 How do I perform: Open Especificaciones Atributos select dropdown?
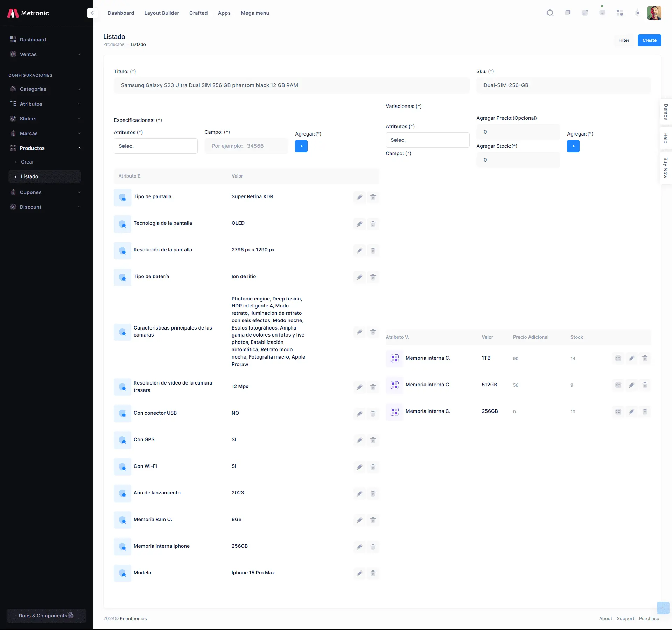tap(155, 146)
